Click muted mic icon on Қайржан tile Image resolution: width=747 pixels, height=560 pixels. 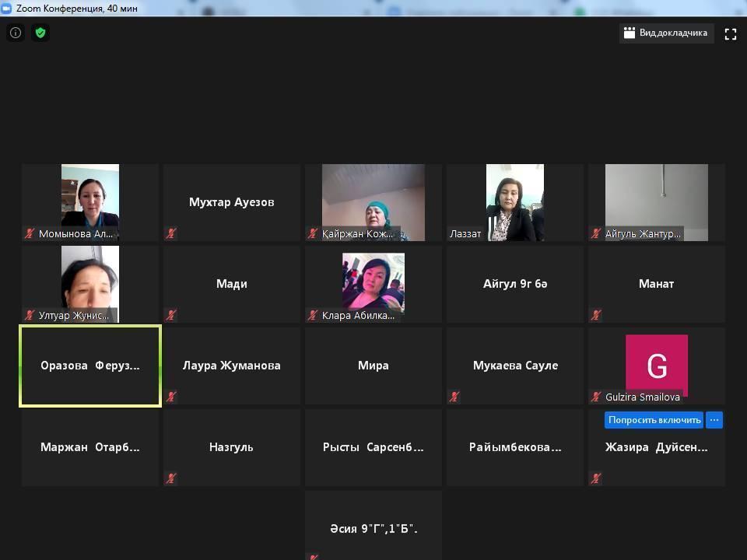coord(313,233)
